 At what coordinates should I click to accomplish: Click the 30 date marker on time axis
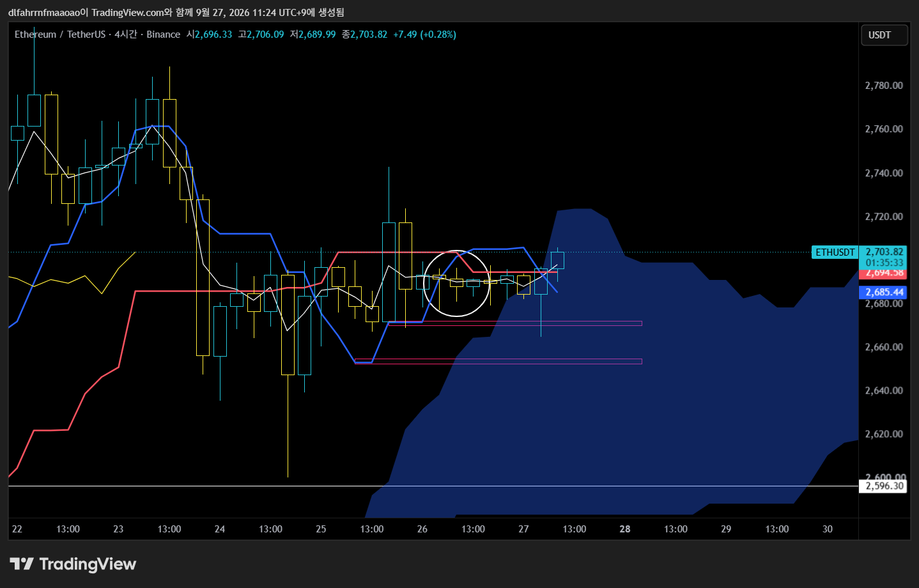(x=828, y=529)
